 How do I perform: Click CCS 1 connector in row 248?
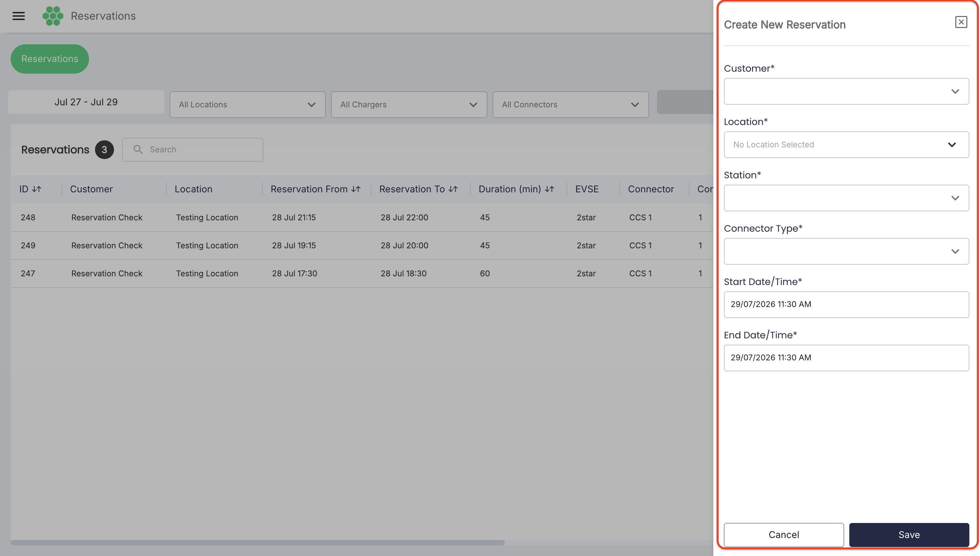[640, 217]
